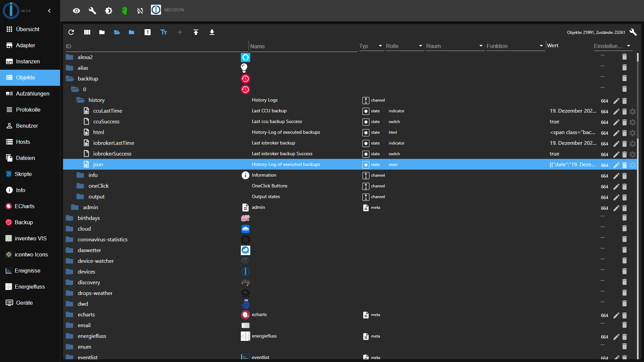Image resolution: width=644 pixels, height=362 pixels.
Task: Toggle the text display Tt icon
Action: [164, 32]
